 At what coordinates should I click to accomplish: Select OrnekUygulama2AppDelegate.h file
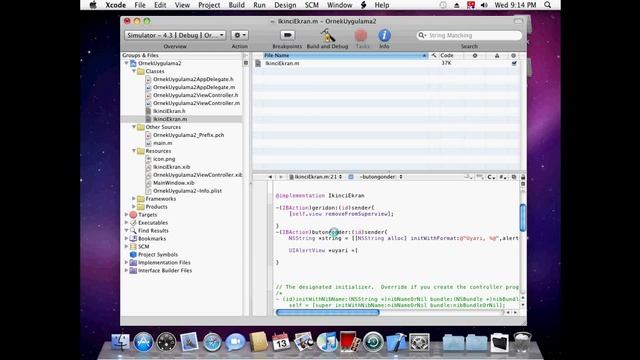(x=193, y=79)
